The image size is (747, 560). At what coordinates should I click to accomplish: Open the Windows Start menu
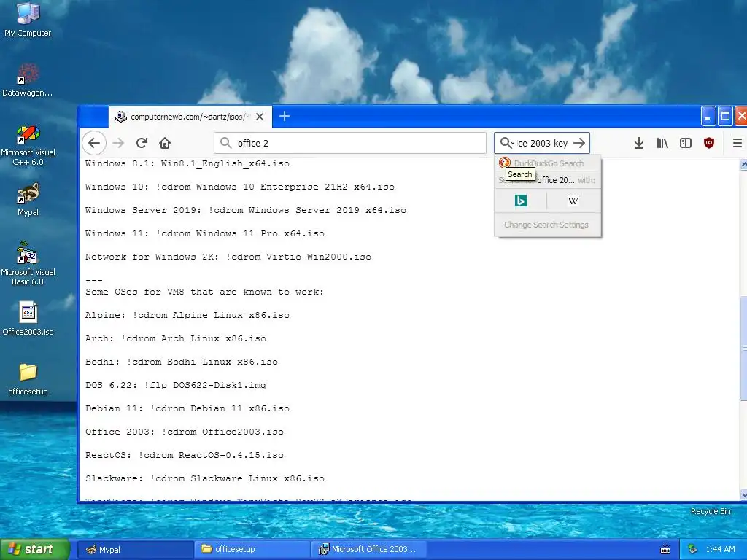(34, 549)
